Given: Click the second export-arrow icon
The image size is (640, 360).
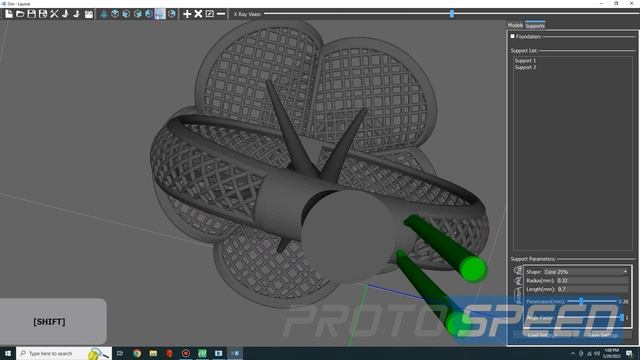Looking at the screenshot, I should point(77,14).
